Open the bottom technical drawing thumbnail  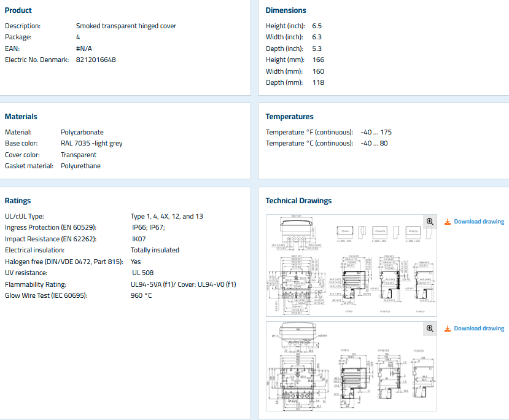pyautogui.click(x=351, y=366)
